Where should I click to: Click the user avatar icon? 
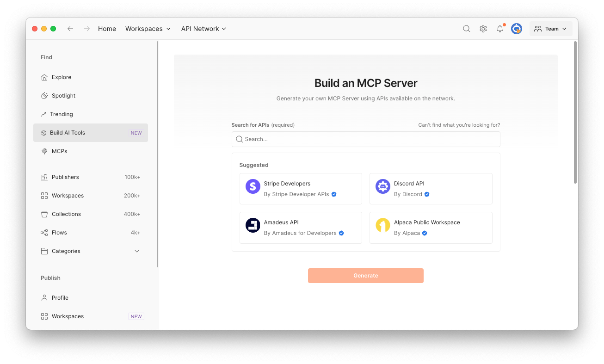pyautogui.click(x=517, y=29)
